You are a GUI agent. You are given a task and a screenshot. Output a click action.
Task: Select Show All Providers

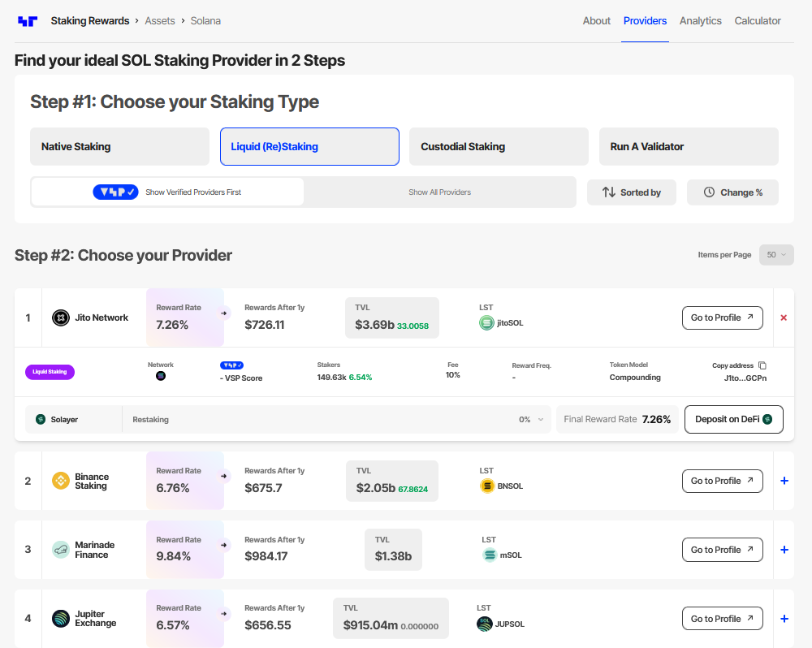(x=439, y=192)
